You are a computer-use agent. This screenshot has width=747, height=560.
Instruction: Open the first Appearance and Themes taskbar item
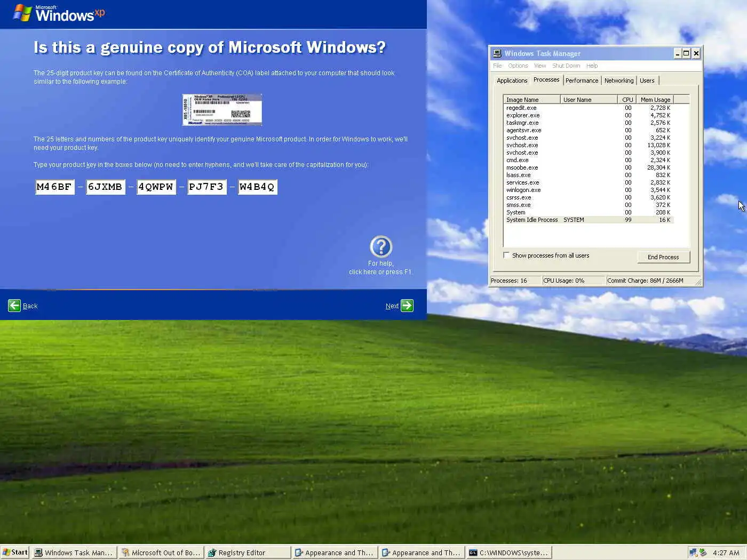coord(335,553)
